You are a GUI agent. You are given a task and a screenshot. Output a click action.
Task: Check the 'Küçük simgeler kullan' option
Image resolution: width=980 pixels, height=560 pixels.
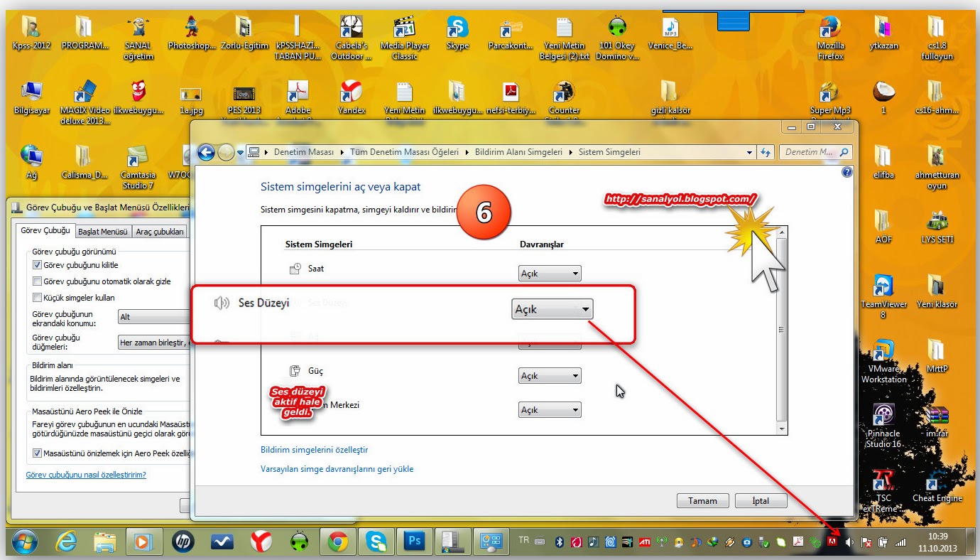[38, 298]
